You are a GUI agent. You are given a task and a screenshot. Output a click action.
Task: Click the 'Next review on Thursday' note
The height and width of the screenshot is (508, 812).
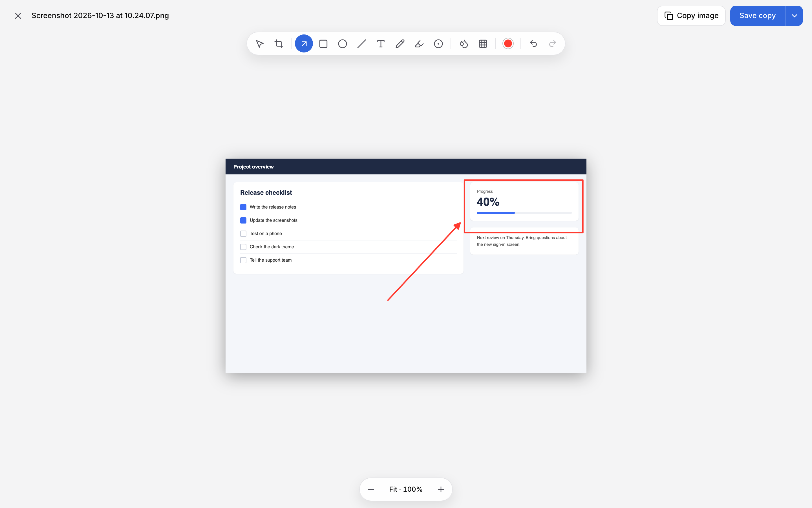[x=522, y=241]
